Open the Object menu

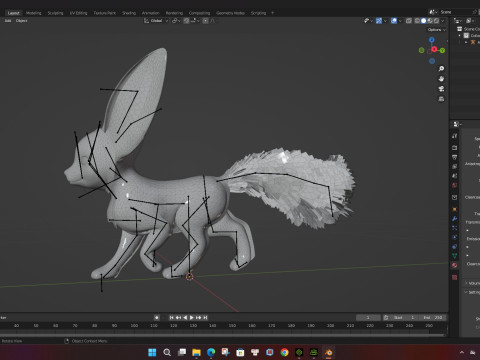tap(22, 21)
